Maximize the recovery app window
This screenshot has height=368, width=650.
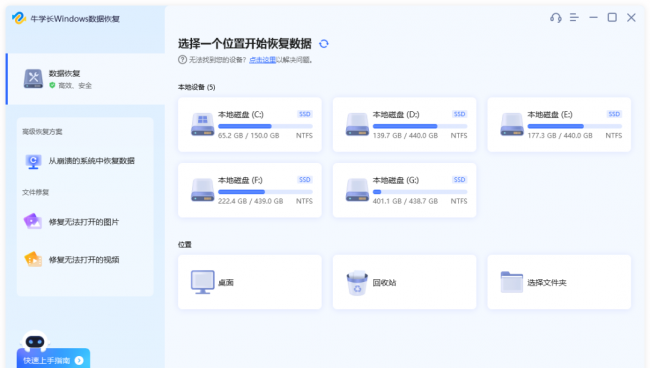[x=612, y=17]
